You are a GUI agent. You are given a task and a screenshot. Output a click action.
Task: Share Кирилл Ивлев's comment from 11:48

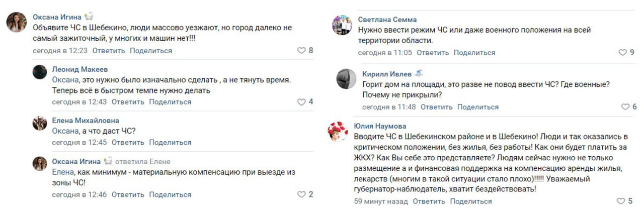[x=478, y=107]
